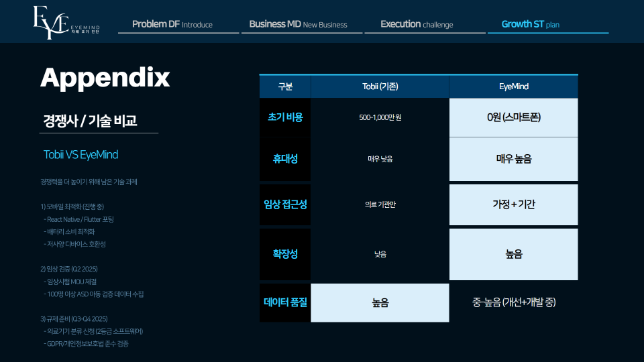
Task: Select the EyeMind column header
Action: click(513, 86)
